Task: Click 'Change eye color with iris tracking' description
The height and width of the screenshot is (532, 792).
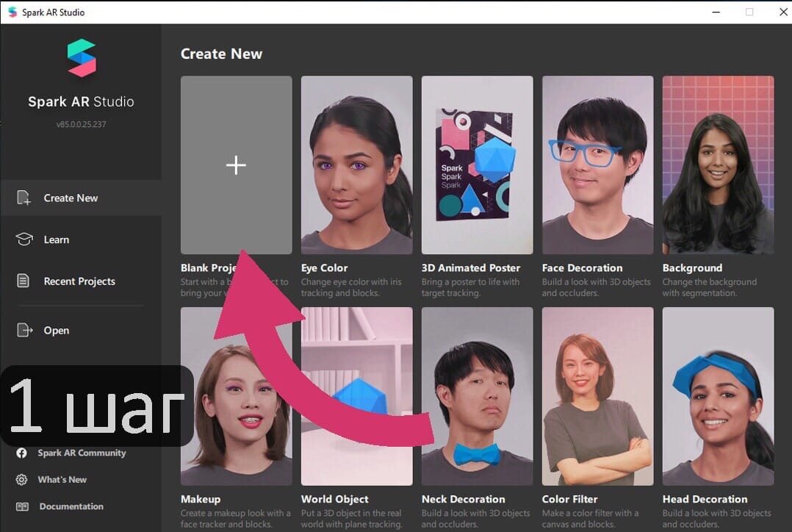Action: click(x=351, y=287)
